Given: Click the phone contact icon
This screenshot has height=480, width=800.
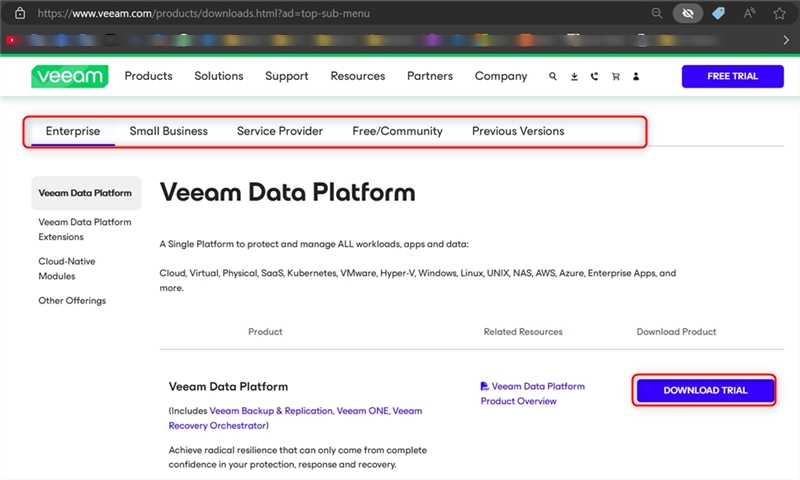Looking at the screenshot, I should coord(594,76).
